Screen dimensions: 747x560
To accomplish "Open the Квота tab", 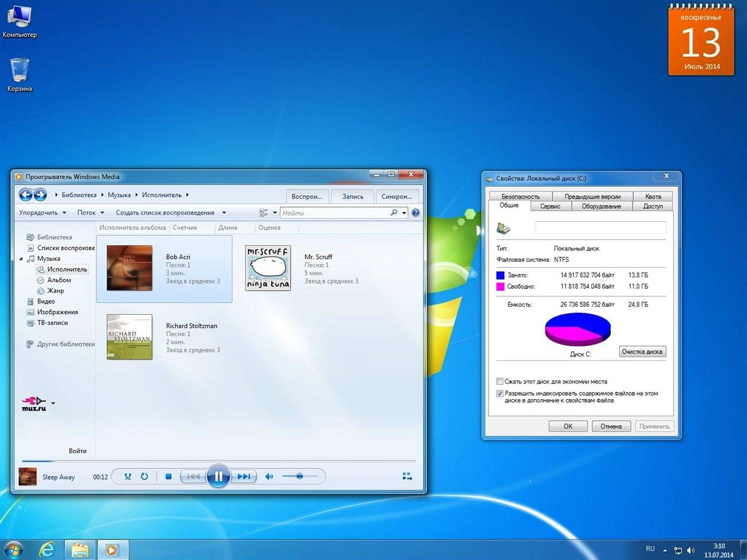I will [653, 196].
